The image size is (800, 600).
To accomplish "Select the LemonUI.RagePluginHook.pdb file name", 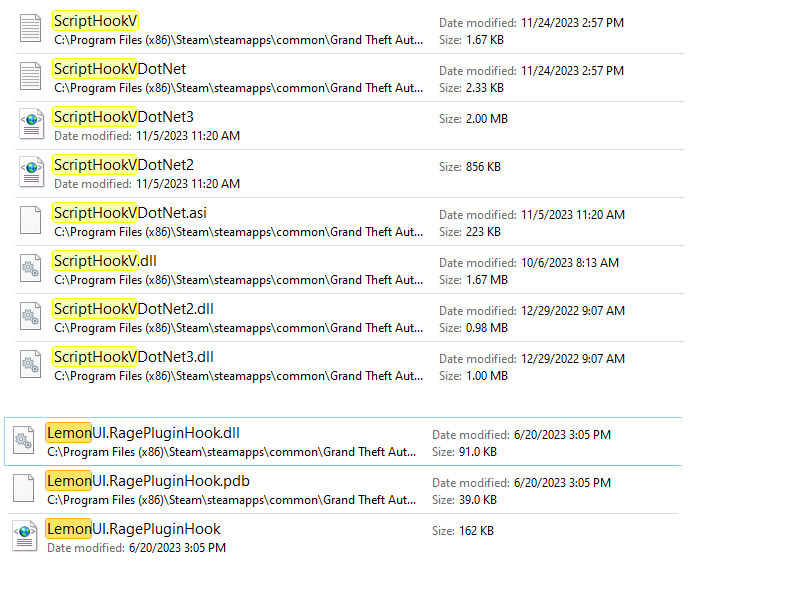I will click(148, 481).
